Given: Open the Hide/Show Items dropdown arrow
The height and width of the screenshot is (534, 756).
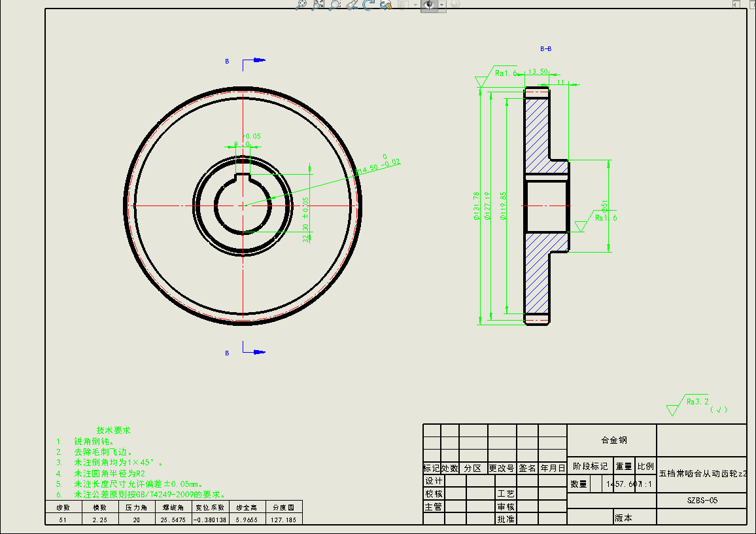Looking at the screenshot, I should coord(441,4).
